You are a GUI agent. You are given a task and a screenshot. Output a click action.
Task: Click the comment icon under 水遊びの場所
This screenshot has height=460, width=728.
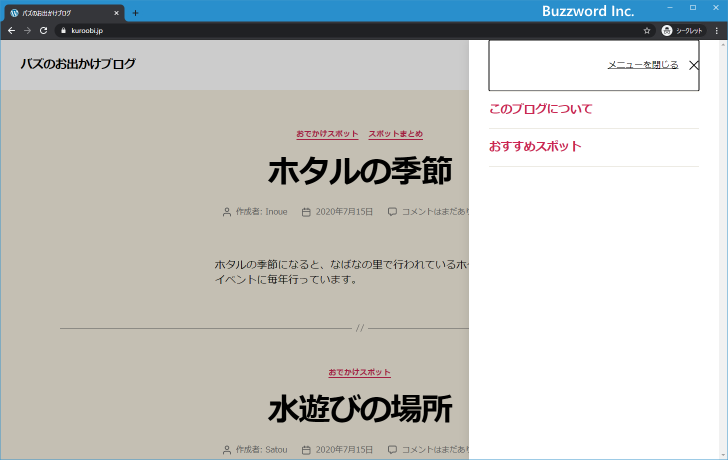(392, 450)
